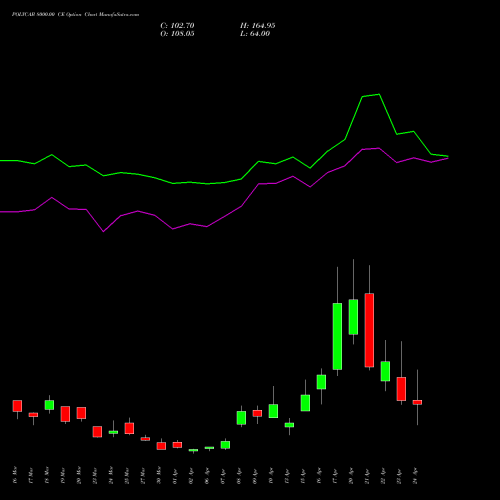This screenshot has height=500, width=500.
Task: Click the low value "L: 64.00"
Action: 255,34
